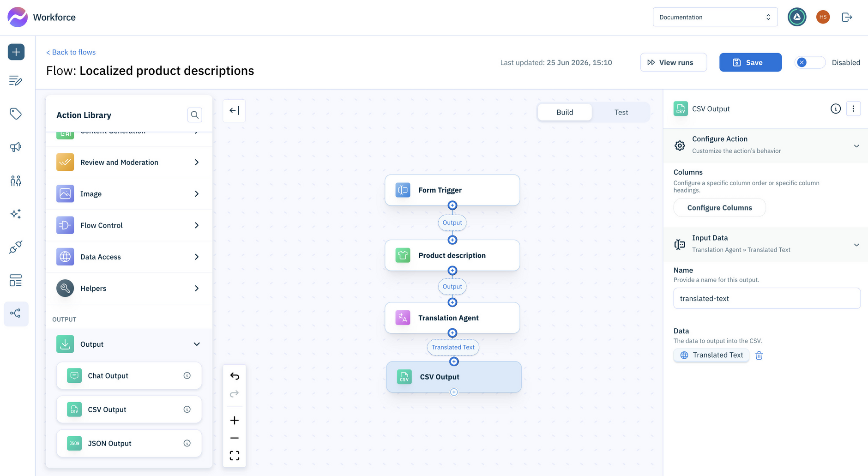Viewport: 868px width, 476px height.
Task: Click the translated-text name input field
Action: point(767,298)
